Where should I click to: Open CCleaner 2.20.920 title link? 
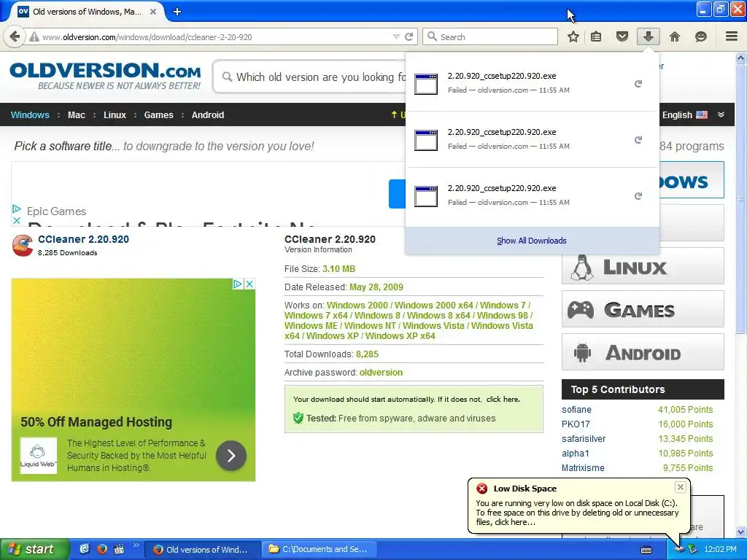[x=83, y=239]
